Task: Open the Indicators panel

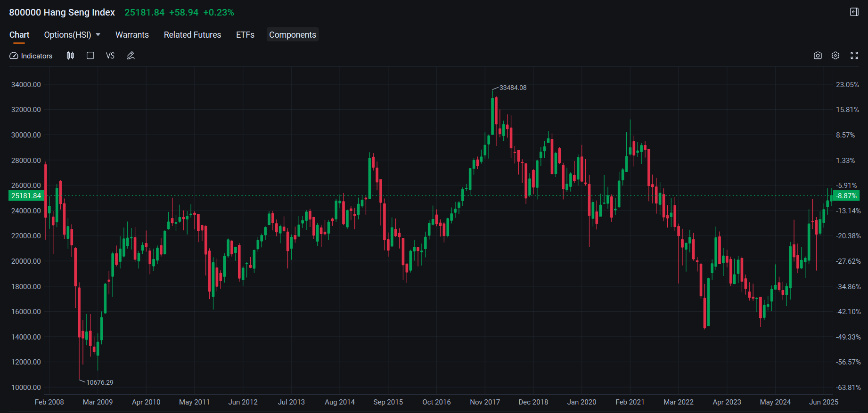Action: [31, 56]
